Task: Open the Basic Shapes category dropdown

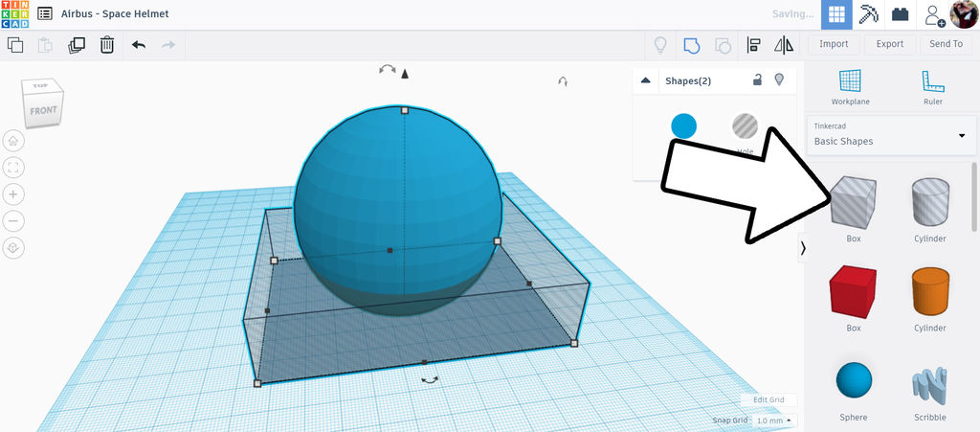Action: 891,135
